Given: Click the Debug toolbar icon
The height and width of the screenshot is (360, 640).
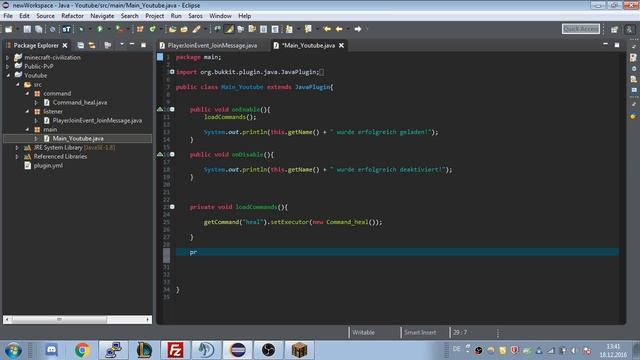Looking at the screenshot, I should pyautogui.click(x=81, y=29).
